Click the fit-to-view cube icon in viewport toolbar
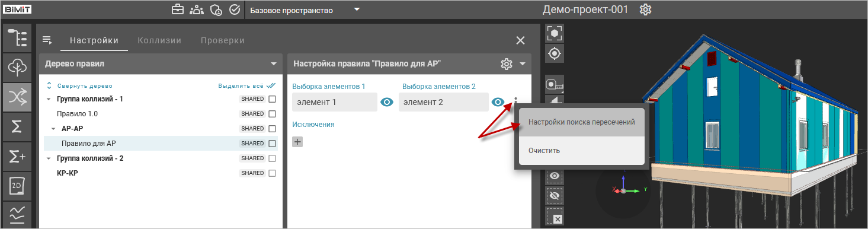 [554, 33]
